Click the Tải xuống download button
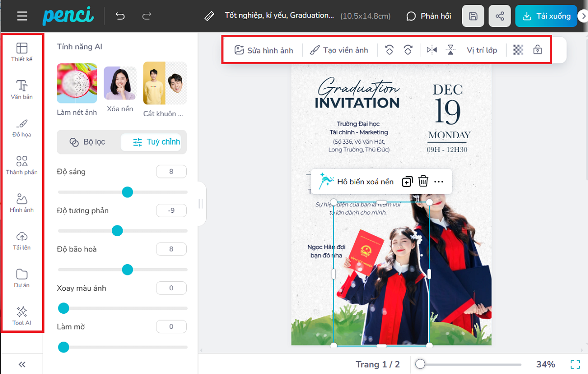Screen dimensions: 588x374 coord(546,16)
